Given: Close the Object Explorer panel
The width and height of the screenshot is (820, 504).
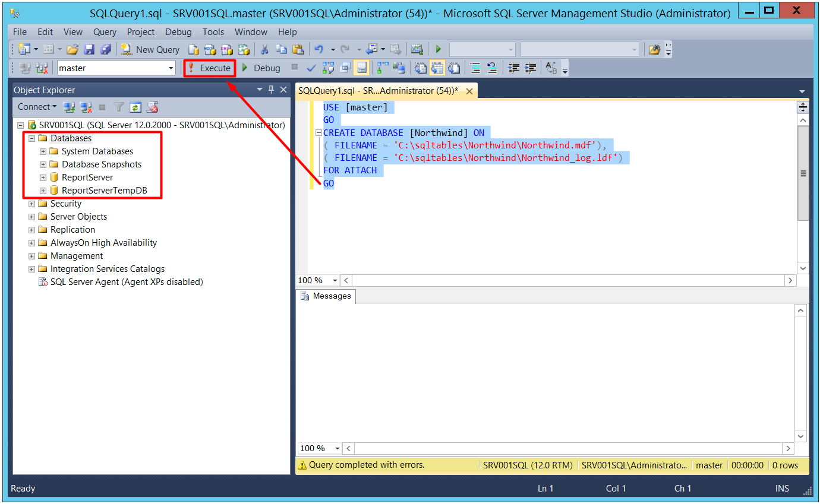Looking at the screenshot, I should click(283, 90).
